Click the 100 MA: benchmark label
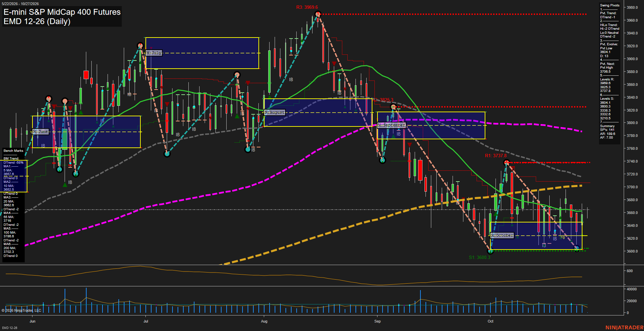The width and height of the screenshot is (644, 331). click(x=10, y=233)
